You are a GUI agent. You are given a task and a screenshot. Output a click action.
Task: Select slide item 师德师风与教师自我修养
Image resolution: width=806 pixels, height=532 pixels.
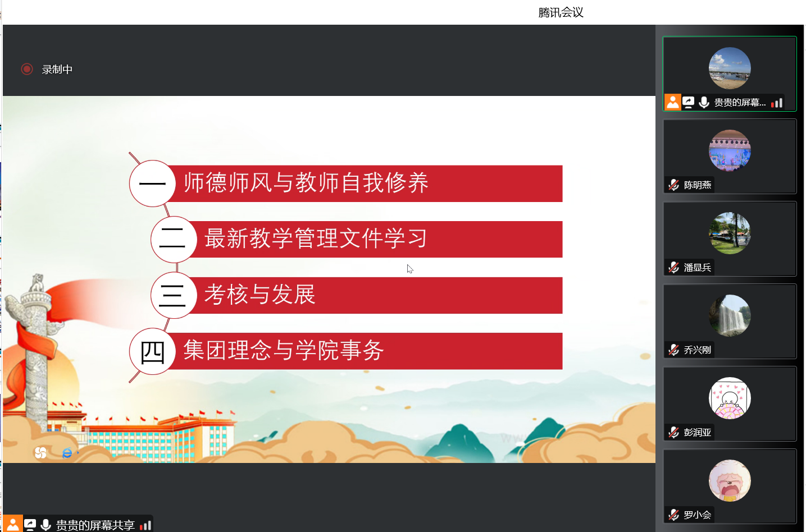click(306, 183)
